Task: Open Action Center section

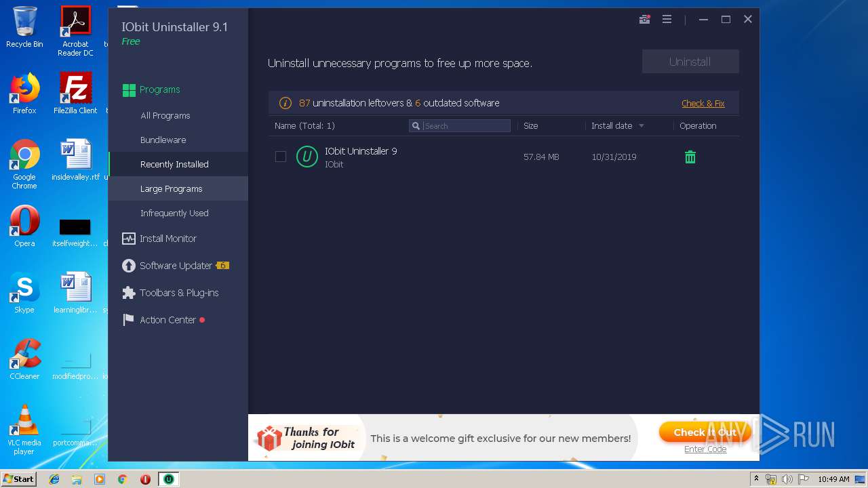Action: click(167, 320)
